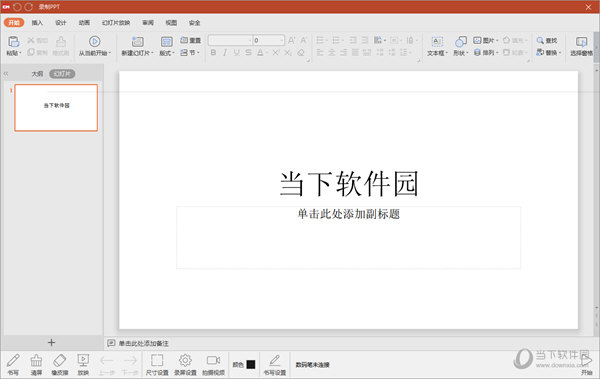This screenshot has height=379, width=600.
Task: Collapse the slide panel with chevrons
Action: coord(6,74)
